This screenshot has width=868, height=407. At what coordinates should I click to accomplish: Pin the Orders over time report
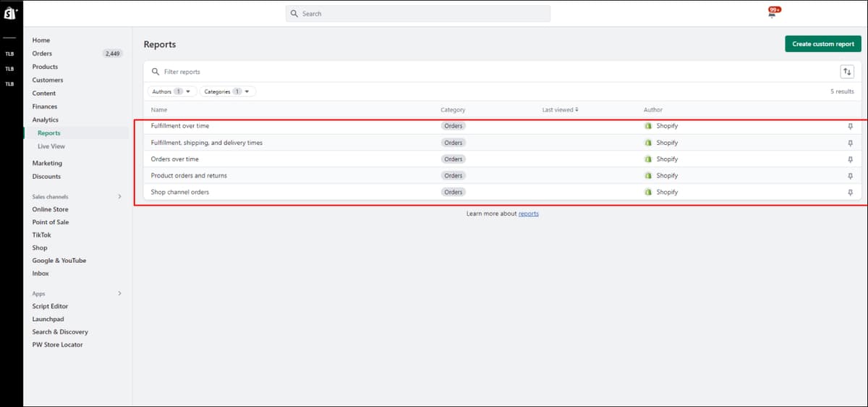(851, 159)
